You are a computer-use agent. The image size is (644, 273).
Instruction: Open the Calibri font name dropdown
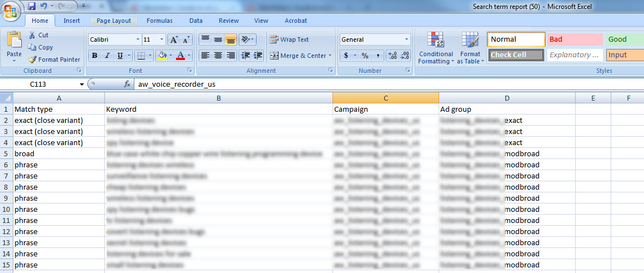pyautogui.click(x=138, y=39)
